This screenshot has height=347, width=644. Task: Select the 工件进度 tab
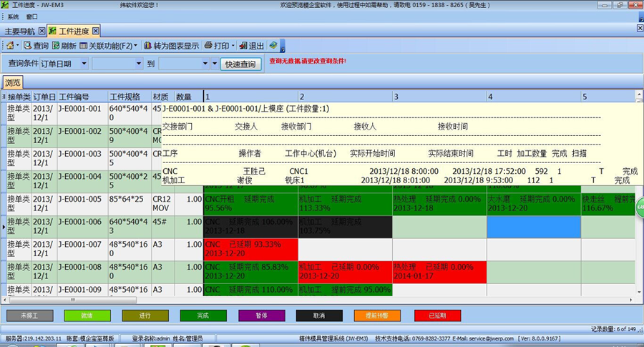pos(74,31)
